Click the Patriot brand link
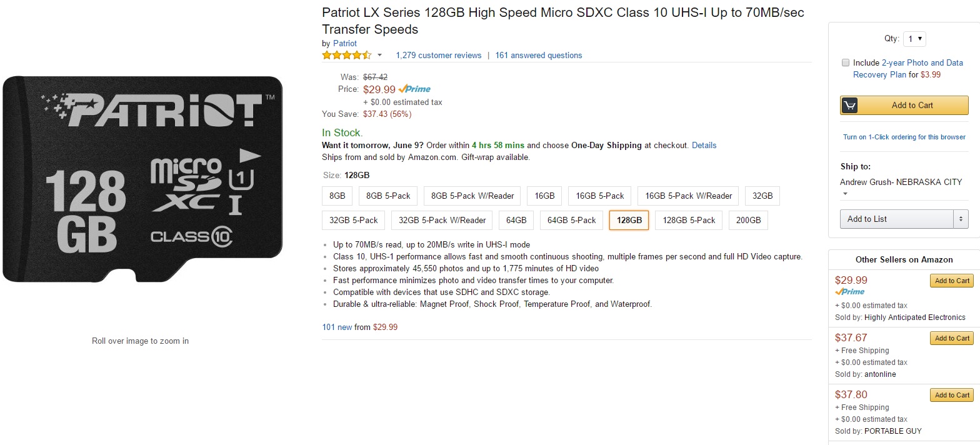Image resolution: width=980 pixels, height=445 pixels. point(345,43)
